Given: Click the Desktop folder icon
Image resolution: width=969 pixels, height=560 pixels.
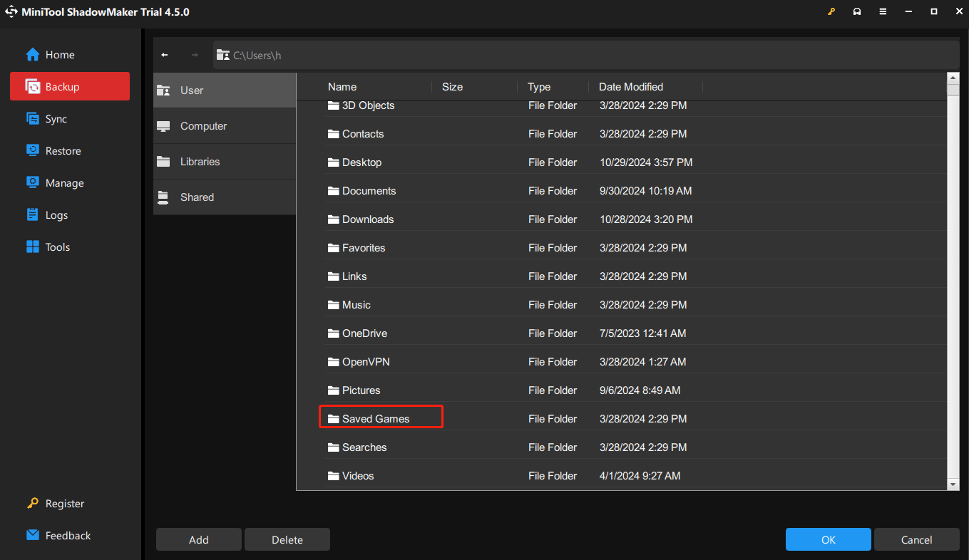Looking at the screenshot, I should pyautogui.click(x=333, y=162).
